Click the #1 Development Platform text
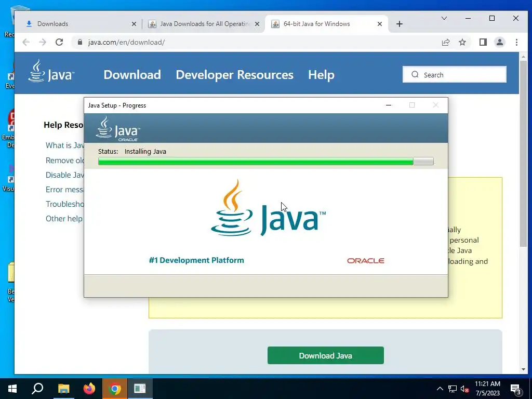Viewport: 532px width, 399px height. pos(196,260)
